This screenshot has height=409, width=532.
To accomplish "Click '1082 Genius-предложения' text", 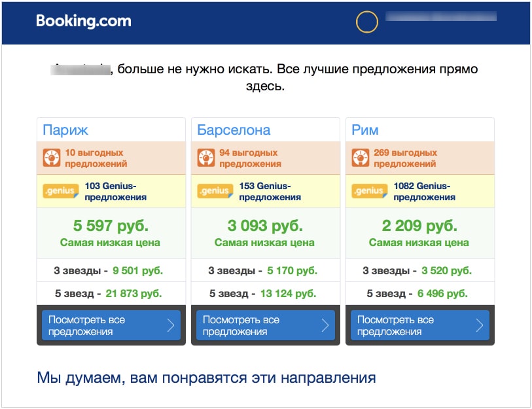I will [x=425, y=192].
